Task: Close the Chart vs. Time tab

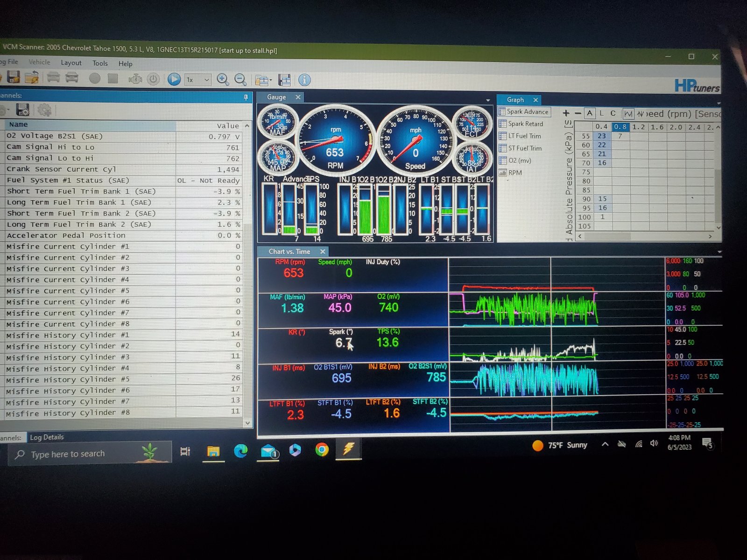Action: 323,252
